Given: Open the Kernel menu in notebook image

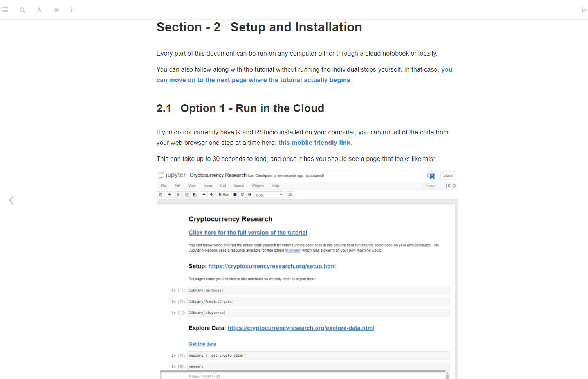Looking at the screenshot, I should (239, 186).
